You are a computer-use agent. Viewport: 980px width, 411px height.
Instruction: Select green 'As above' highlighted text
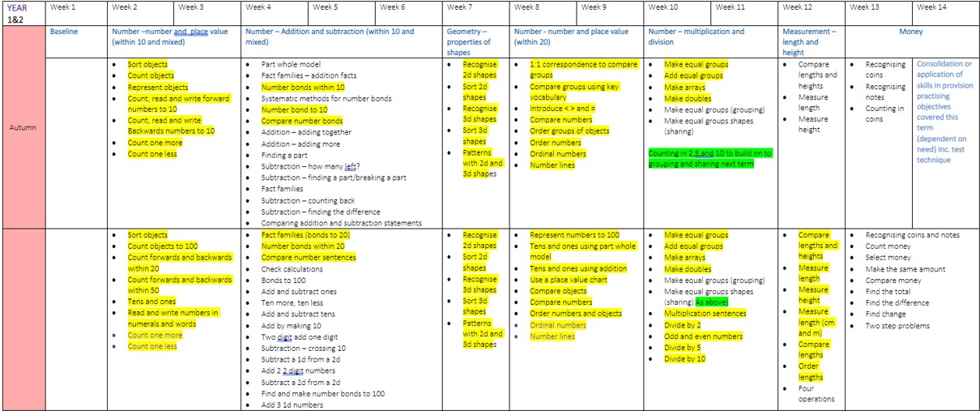712,302
